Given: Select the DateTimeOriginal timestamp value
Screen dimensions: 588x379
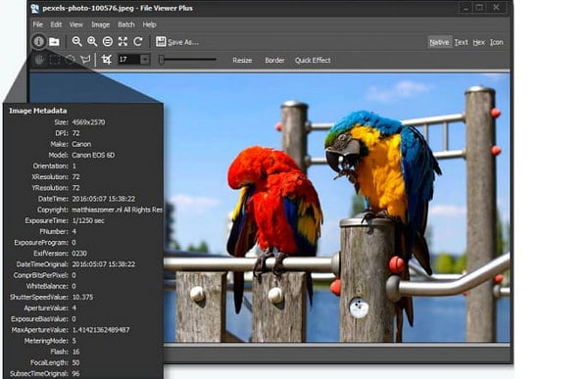Looking at the screenshot, I should click(x=104, y=264).
